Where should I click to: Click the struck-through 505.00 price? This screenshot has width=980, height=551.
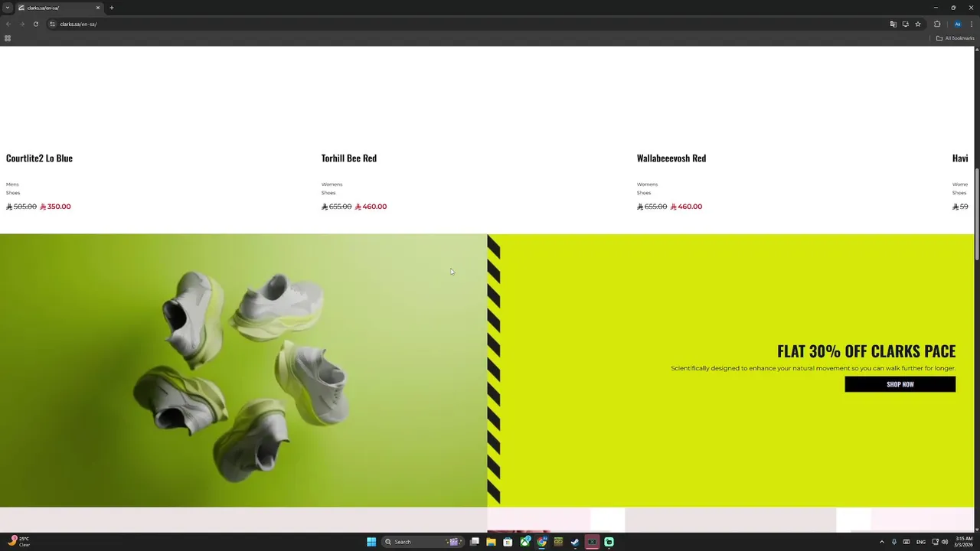[21, 207]
